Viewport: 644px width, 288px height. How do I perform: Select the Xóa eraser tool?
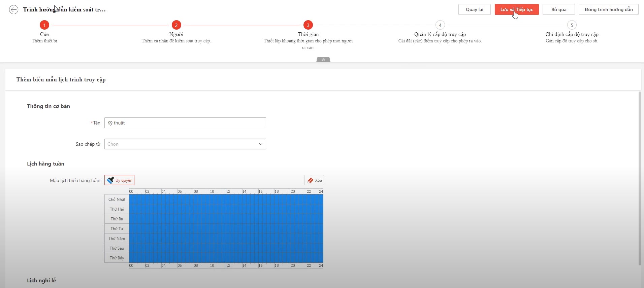coord(314,180)
